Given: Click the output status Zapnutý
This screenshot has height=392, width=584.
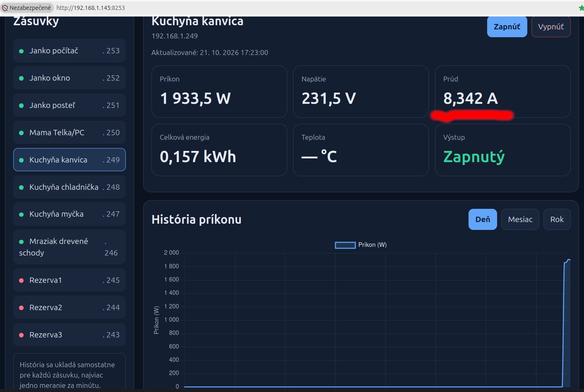Looking at the screenshot, I should [474, 157].
